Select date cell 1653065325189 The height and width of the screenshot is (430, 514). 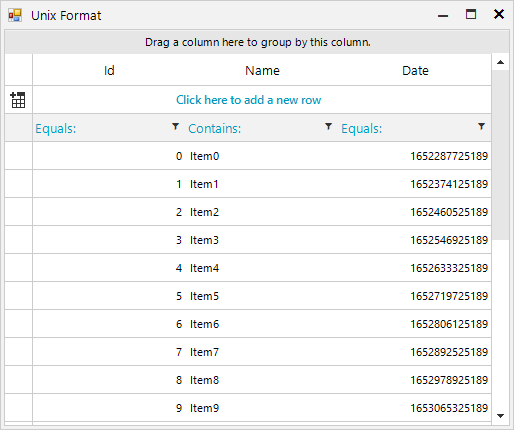click(415, 408)
